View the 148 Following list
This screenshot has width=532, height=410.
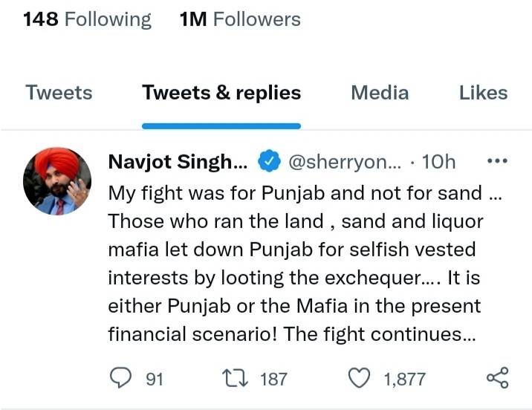(x=88, y=19)
